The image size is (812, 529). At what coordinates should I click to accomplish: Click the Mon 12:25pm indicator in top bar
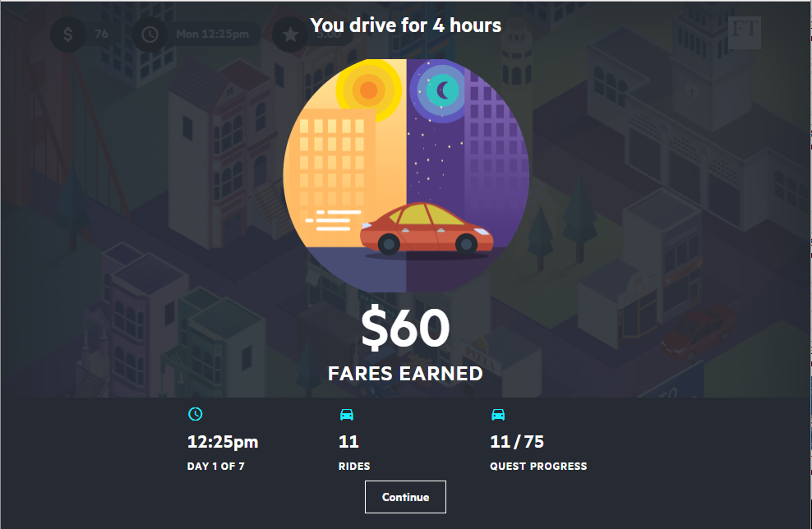[x=212, y=34]
